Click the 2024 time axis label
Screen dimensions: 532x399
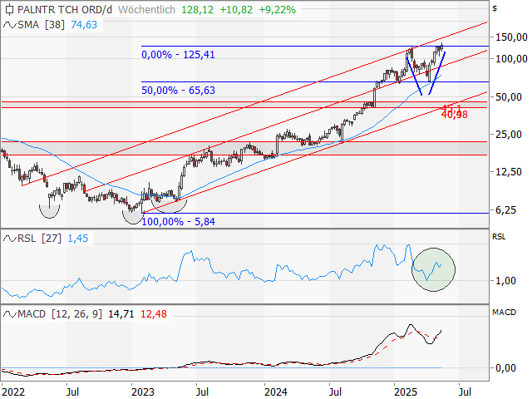point(275,392)
